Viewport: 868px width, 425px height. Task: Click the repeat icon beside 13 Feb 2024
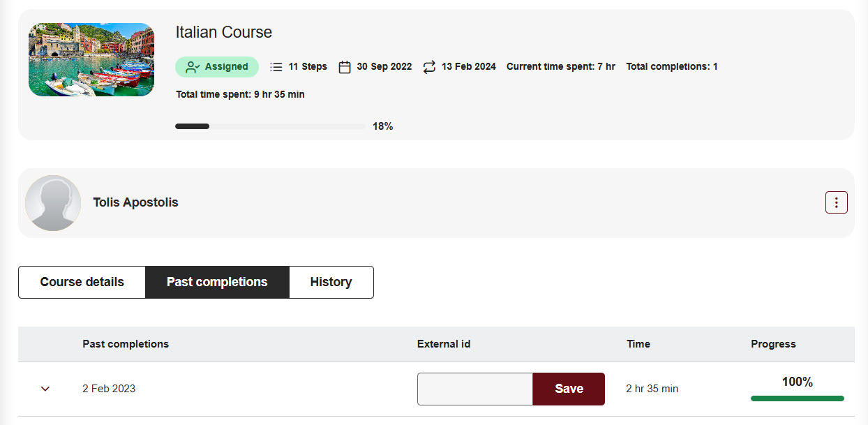(429, 67)
